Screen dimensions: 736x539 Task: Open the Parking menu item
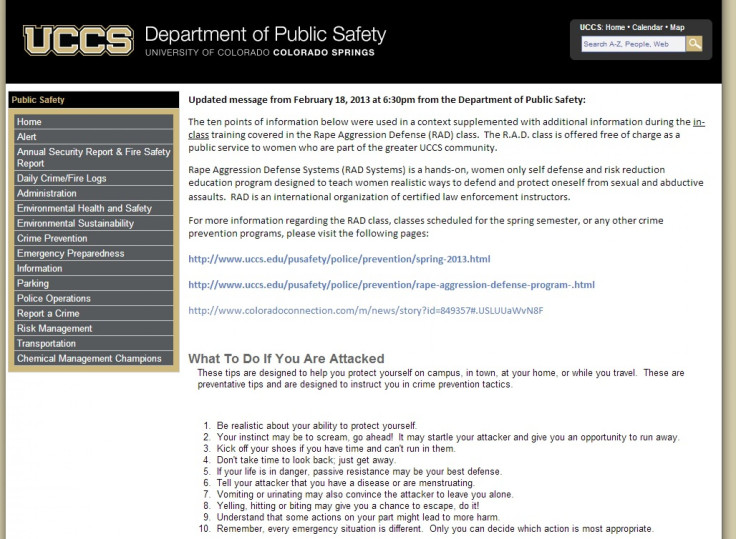click(x=93, y=284)
